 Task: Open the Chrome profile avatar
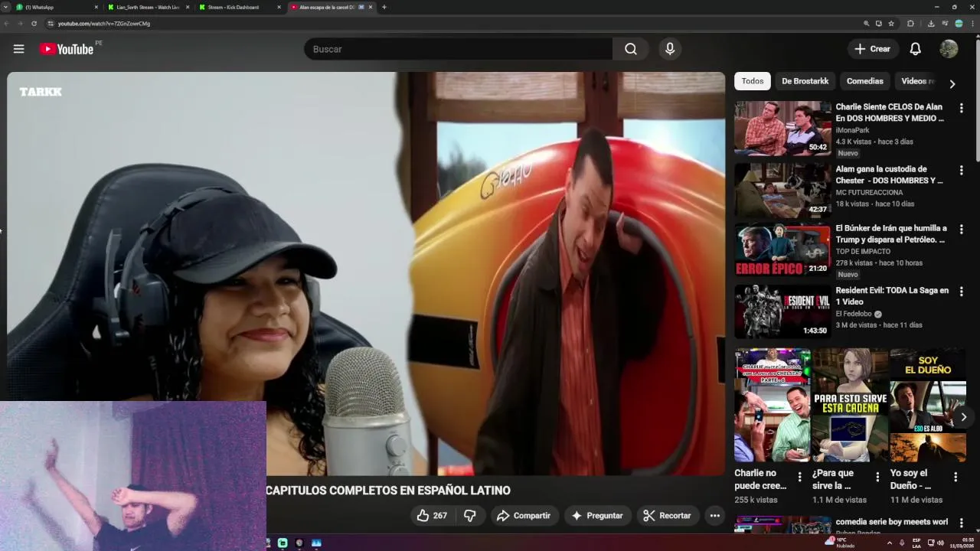(x=959, y=24)
